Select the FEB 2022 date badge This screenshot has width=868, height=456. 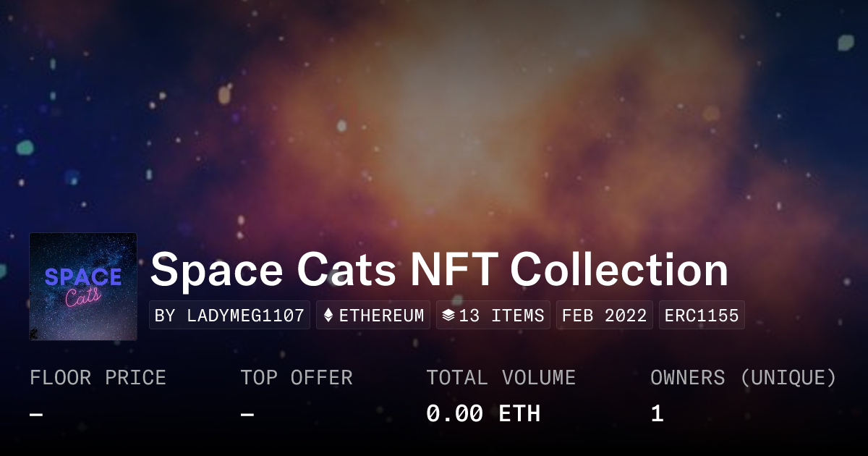pos(604,316)
